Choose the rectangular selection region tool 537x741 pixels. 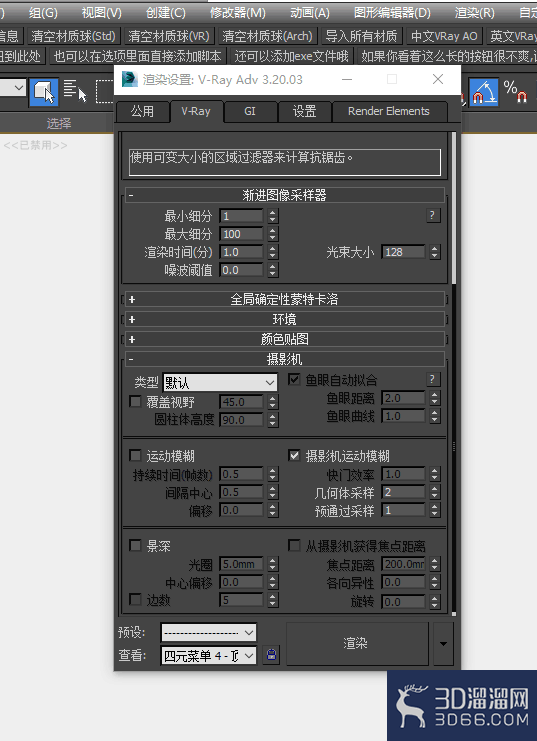tap(105, 92)
